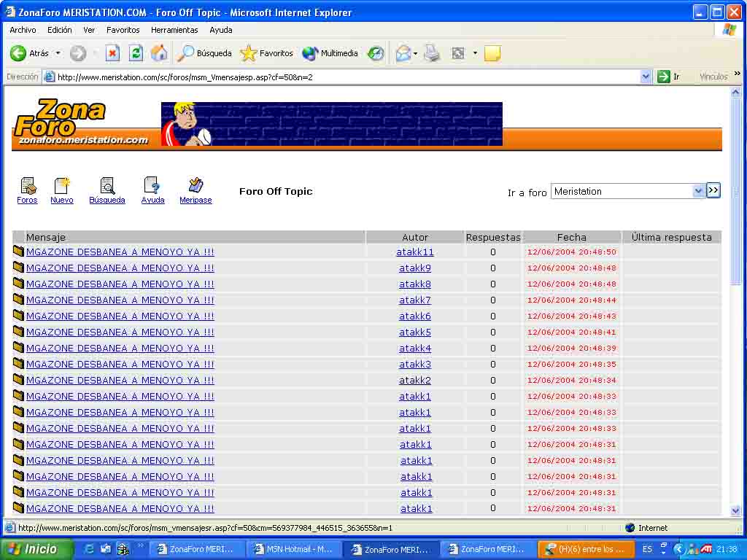Print the page with the printer icon
Screen dimensions: 747x560
(x=432, y=53)
